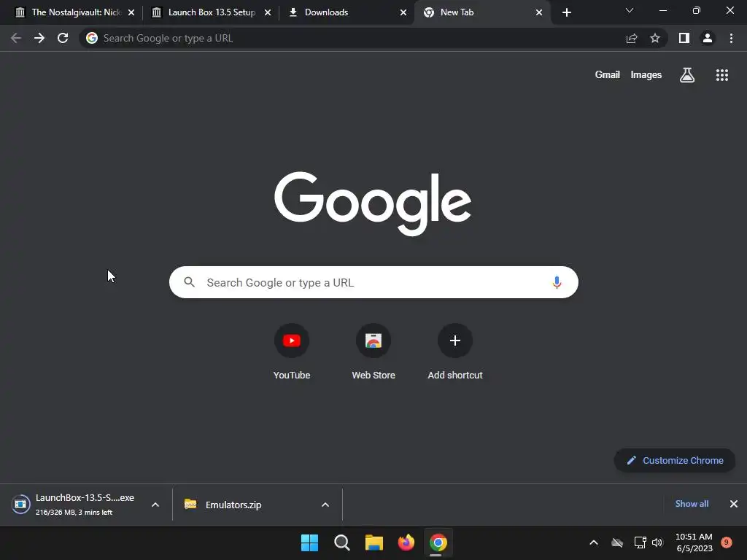Viewport: 747px width, 560px height.
Task: Open the clock showing 10:51 AM
Action: pyautogui.click(x=694, y=542)
